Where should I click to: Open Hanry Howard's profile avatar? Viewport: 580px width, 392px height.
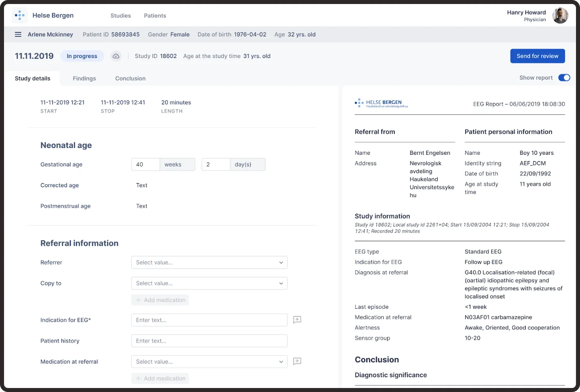560,16
